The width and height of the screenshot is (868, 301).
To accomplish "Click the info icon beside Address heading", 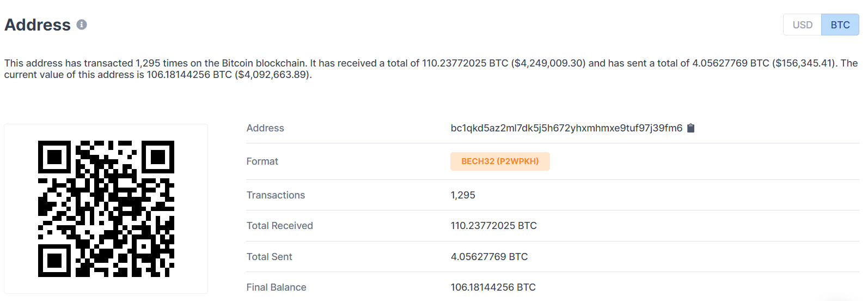I will point(82,25).
